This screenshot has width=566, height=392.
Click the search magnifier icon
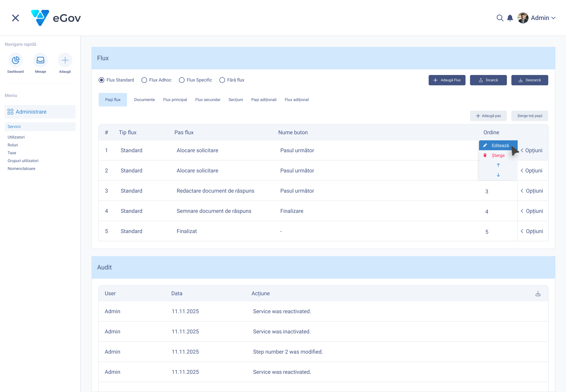pos(500,18)
